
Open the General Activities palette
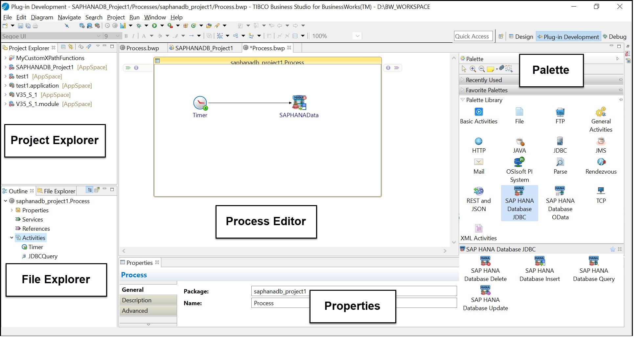click(601, 120)
